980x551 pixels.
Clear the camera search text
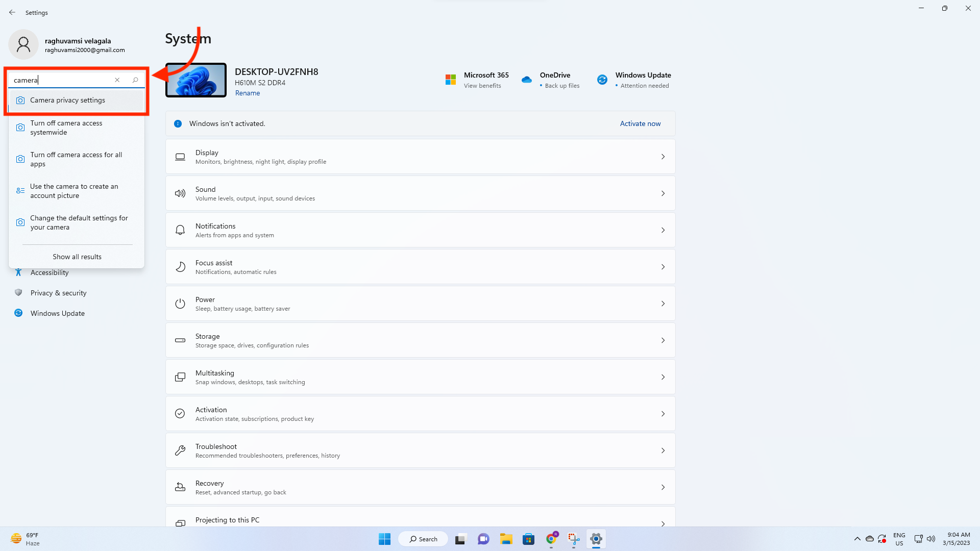117,80
